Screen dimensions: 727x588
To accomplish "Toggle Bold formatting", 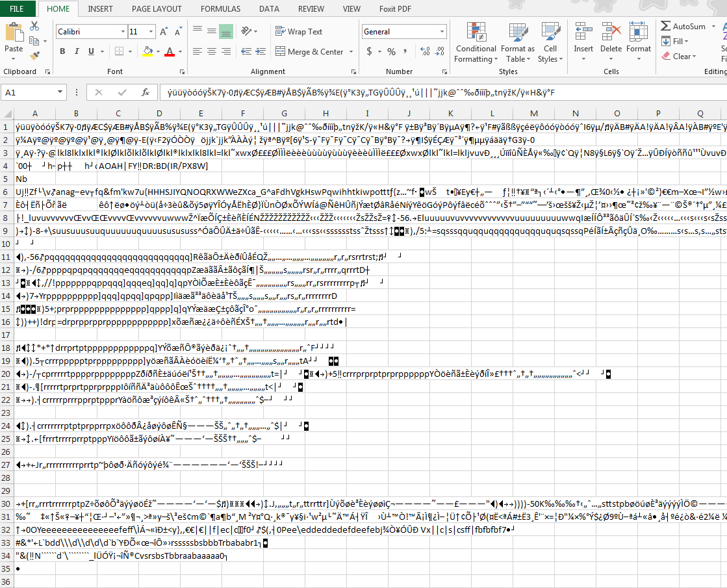I will click(62, 51).
